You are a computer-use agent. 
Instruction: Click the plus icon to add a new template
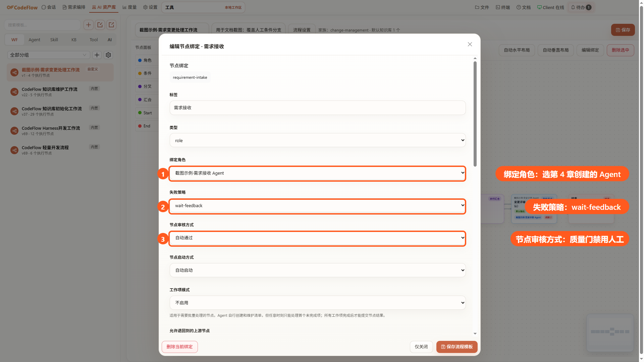89,25
